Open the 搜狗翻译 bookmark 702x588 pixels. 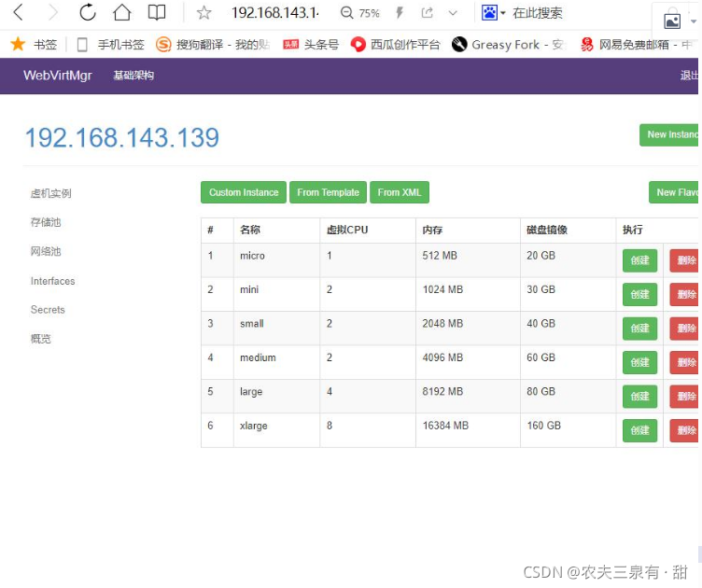click(213, 44)
